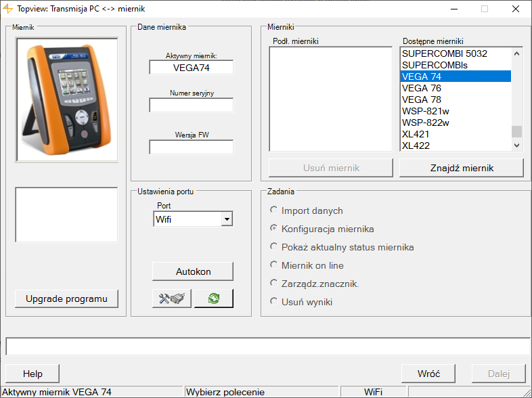Pick SUPERCOMBI 5032 from meters list

(x=444, y=53)
